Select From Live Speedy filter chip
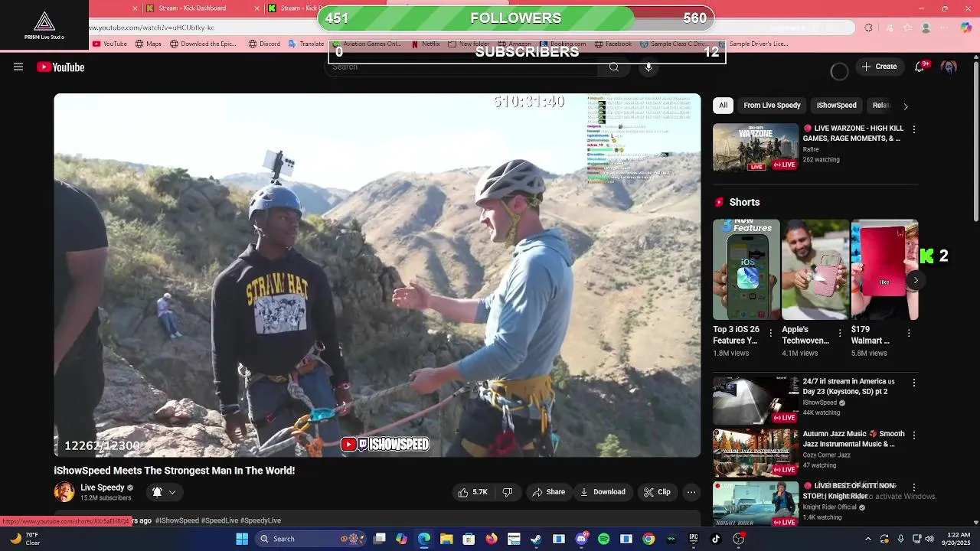980x551 pixels. pyautogui.click(x=772, y=106)
